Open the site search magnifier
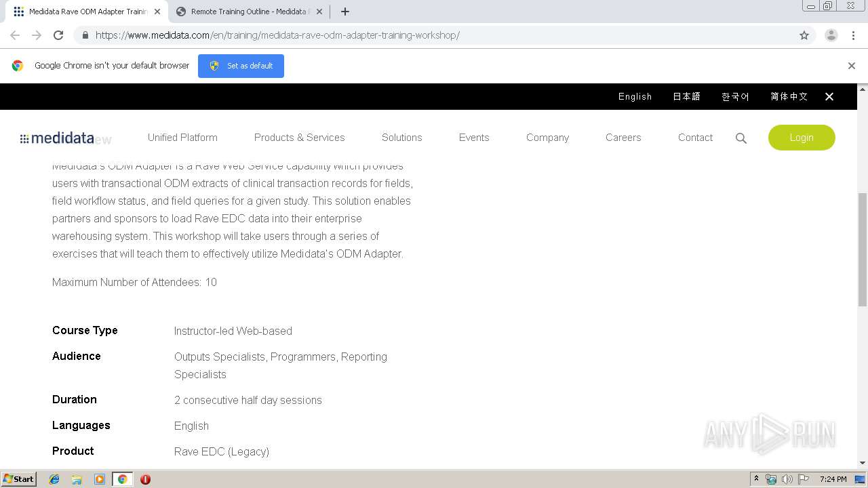This screenshot has width=868, height=488. click(x=741, y=138)
